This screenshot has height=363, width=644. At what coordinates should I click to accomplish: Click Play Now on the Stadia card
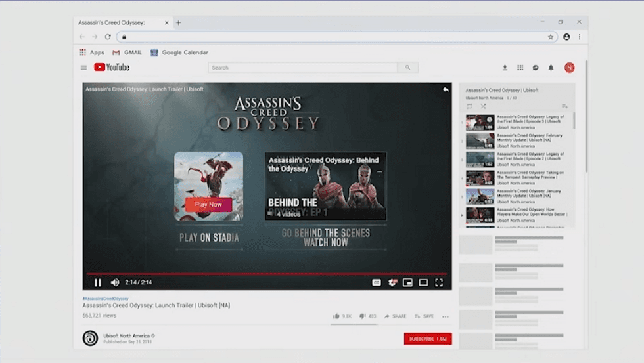[208, 205]
